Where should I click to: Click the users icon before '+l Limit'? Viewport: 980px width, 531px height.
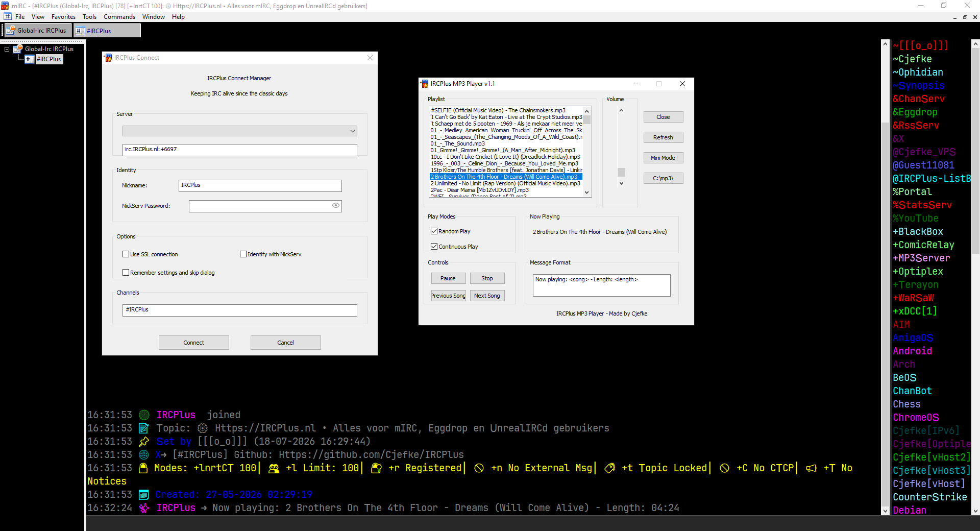tap(274, 468)
